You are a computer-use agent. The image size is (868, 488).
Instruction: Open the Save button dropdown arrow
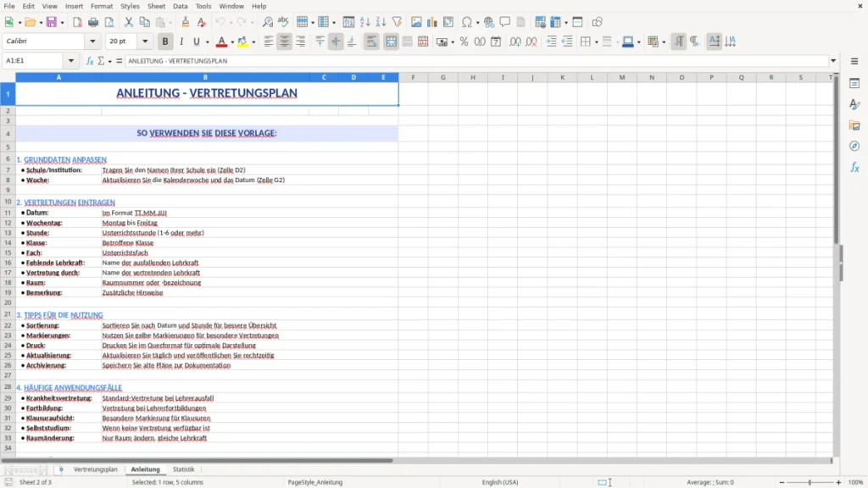(x=62, y=23)
